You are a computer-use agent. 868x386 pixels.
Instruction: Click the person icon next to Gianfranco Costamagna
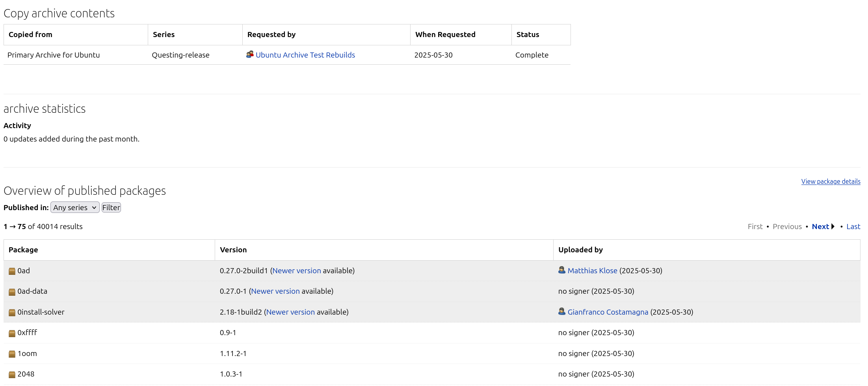click(x=562, y=311)
